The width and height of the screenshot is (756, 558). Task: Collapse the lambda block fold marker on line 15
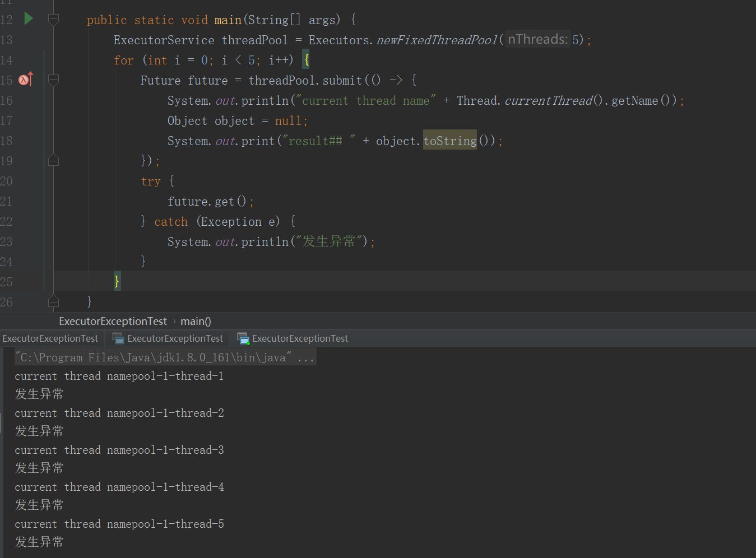(54, 80)
